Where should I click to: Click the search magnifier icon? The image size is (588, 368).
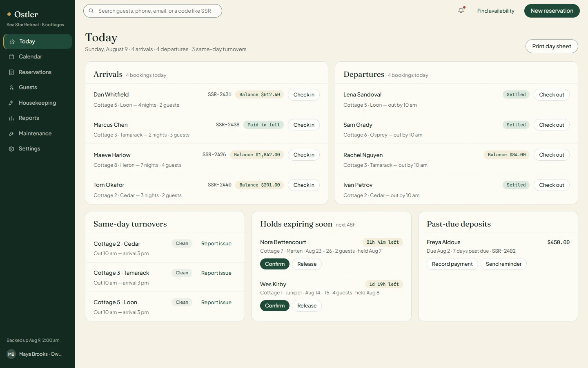(91, 11)
